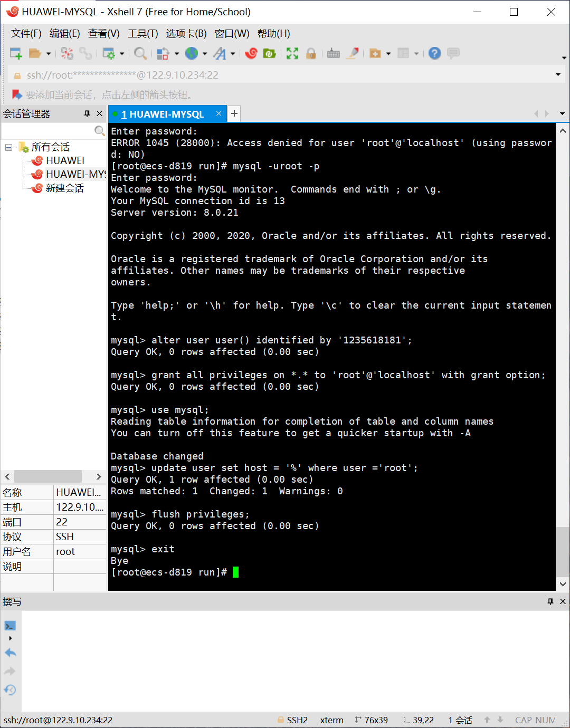Image resolution: width=570 pixels, height=728 pixels.
Task: Click the Font icon in toolbar
Action: pos(220,53)
